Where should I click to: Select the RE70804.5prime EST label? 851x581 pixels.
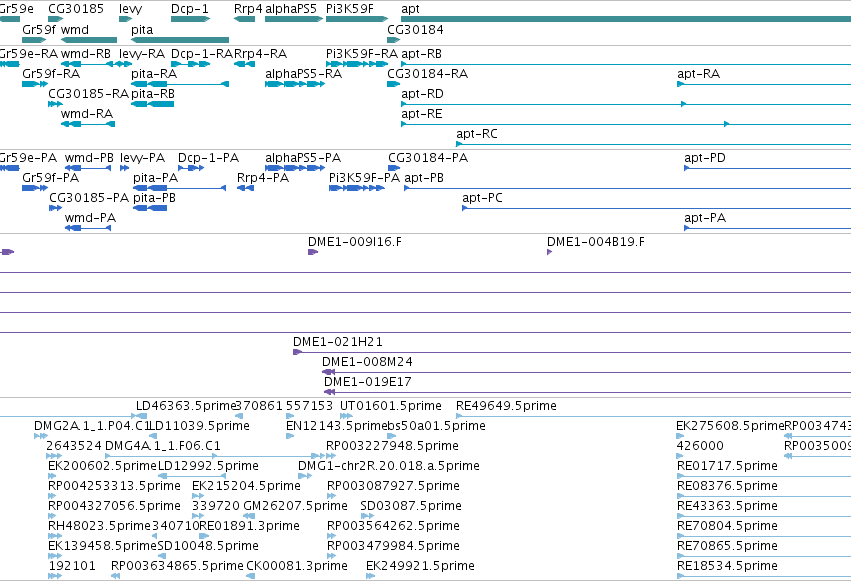point(727,526)
